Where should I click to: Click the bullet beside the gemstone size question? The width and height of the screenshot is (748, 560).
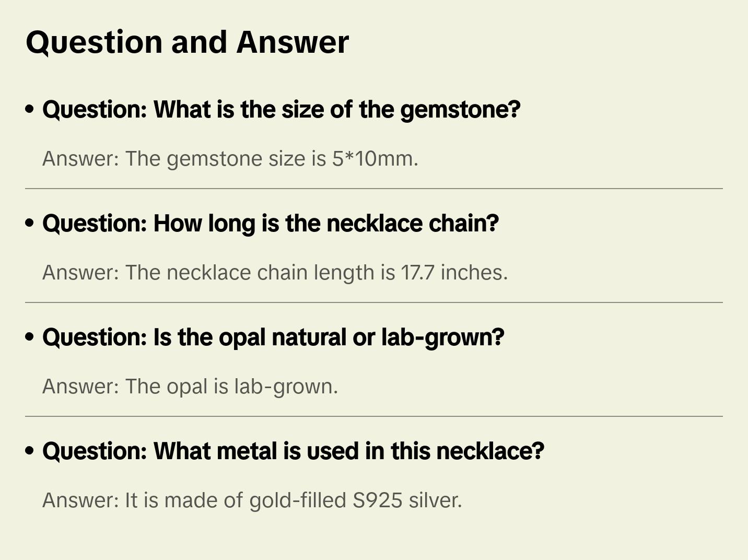click(x=30, y=110)
